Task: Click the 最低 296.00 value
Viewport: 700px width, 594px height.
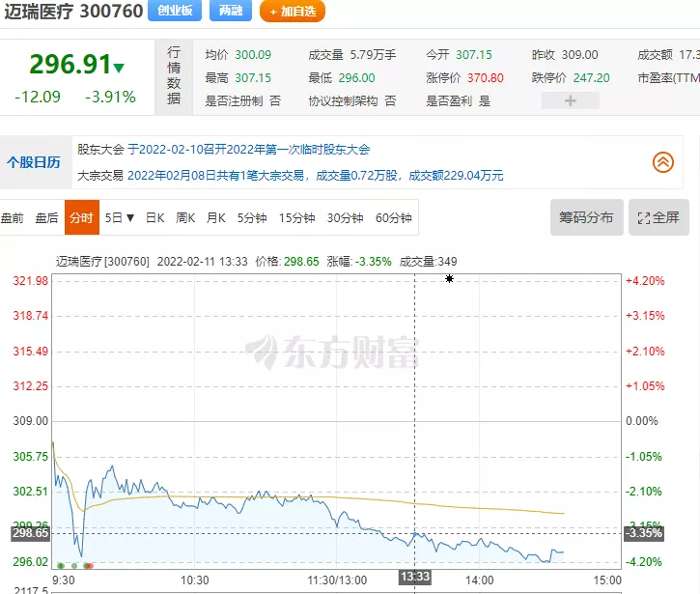Action: (x=356, y=78)
